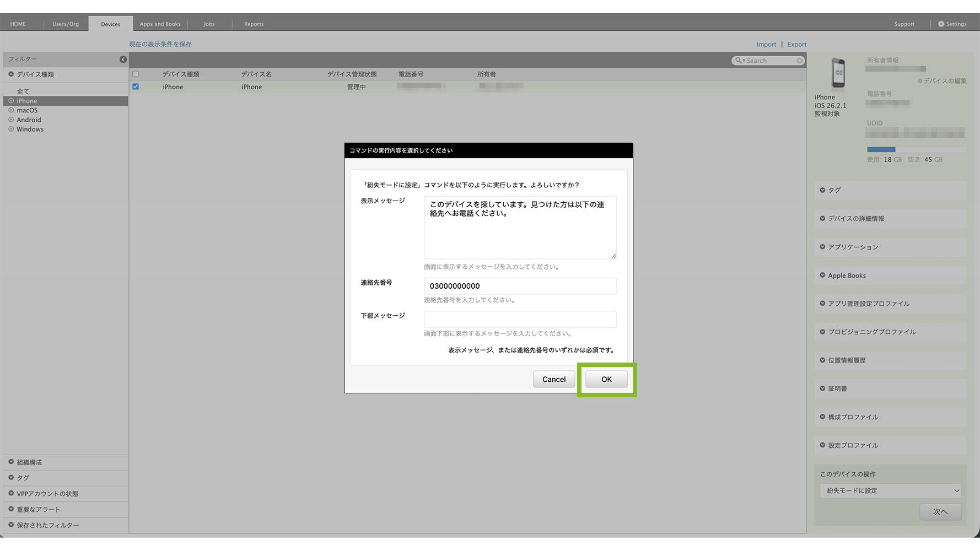Collapse the filter sidebar with arrow icon

click(x=123, y=60)
